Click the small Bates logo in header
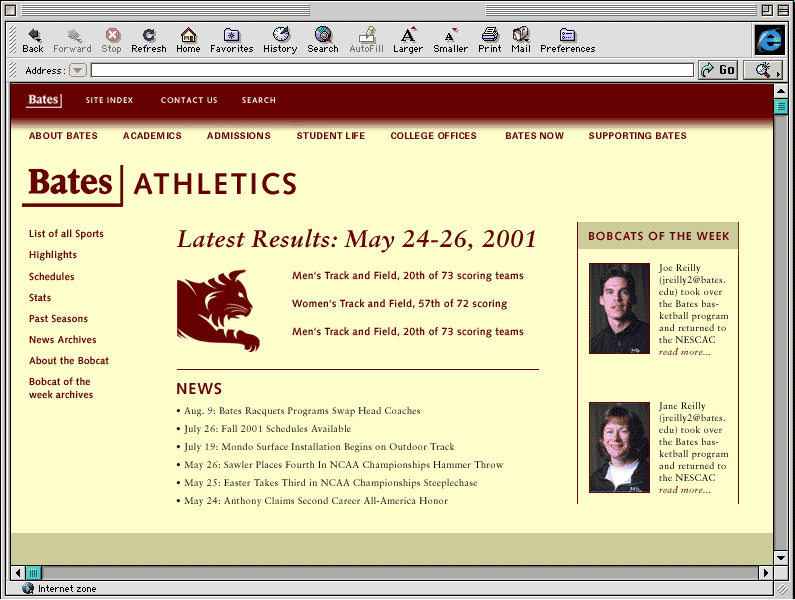This screenshot has width=795, height=600. point(44,100)
